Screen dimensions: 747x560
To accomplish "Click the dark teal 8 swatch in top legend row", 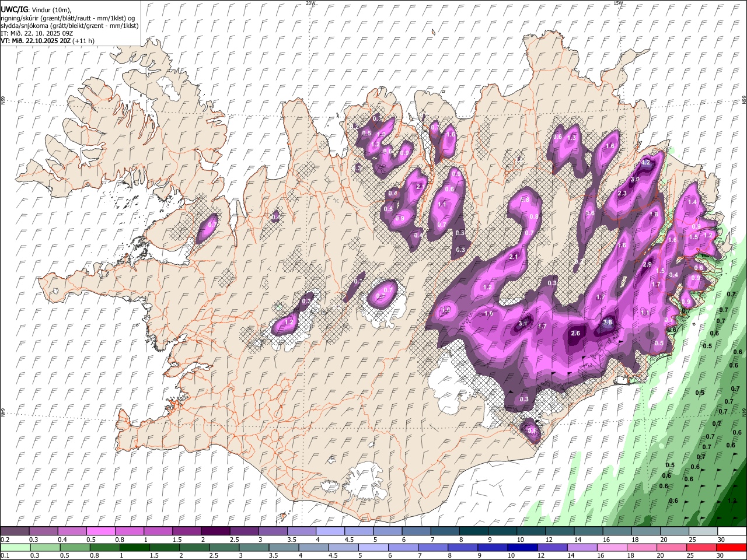I will point(474,531).
